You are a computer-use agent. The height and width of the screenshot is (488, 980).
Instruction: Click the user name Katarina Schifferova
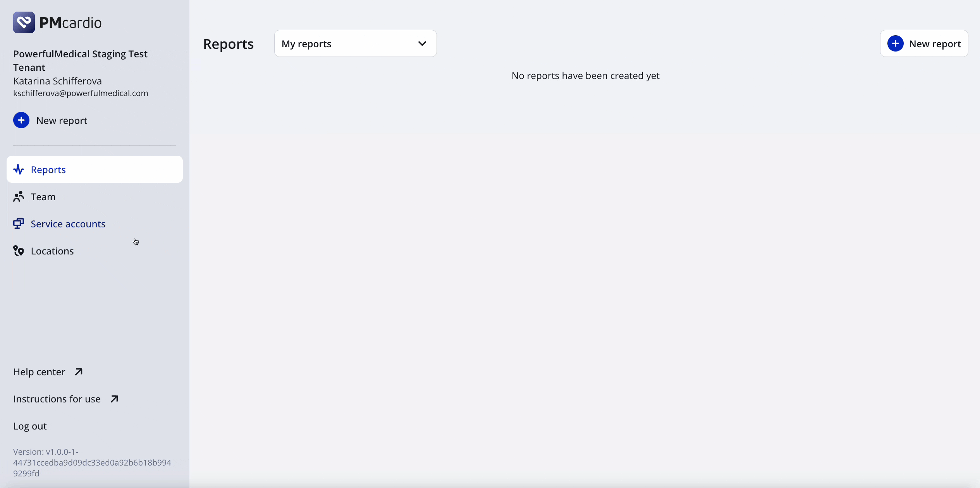57,81
